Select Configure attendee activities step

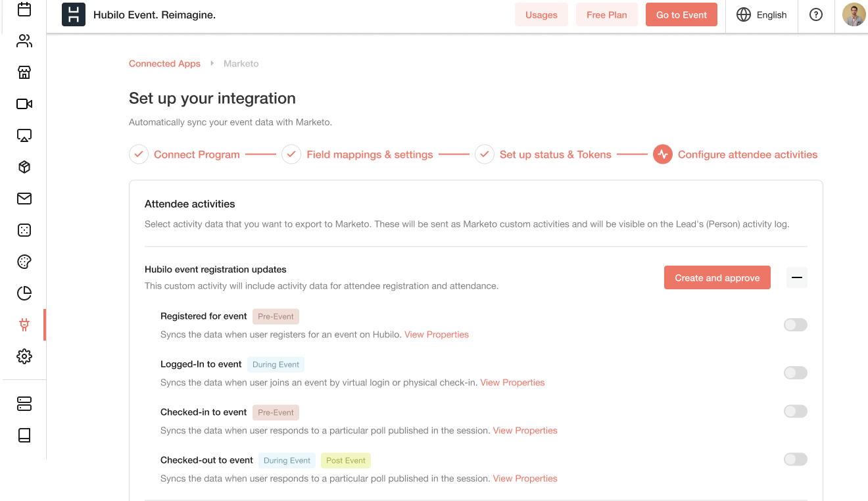(x=748, y=155)
